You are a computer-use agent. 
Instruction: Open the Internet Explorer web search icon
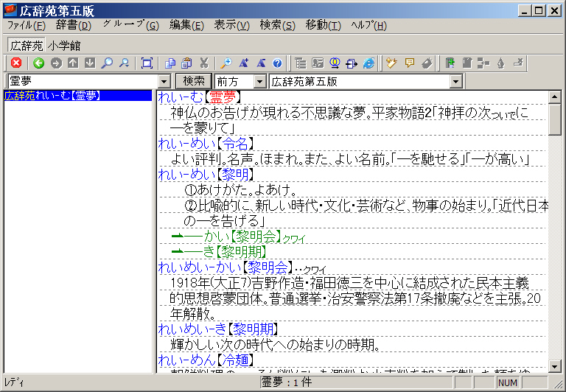(368, 63)
